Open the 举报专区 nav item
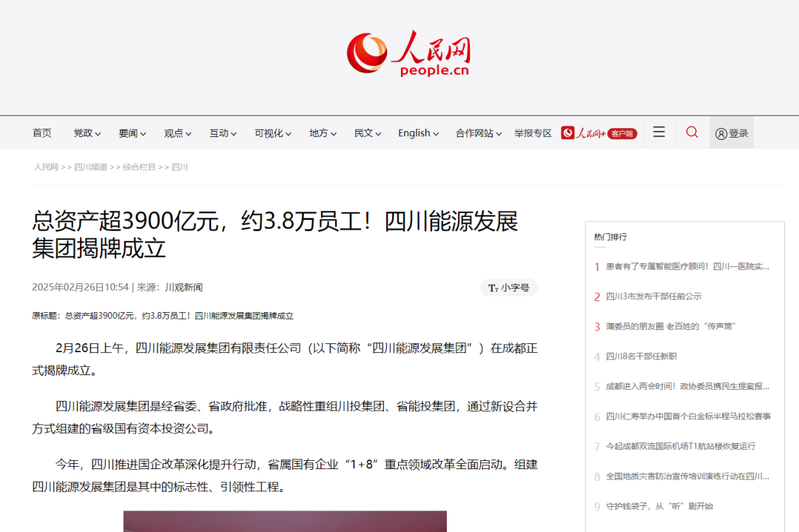 [x=533, y=133]
